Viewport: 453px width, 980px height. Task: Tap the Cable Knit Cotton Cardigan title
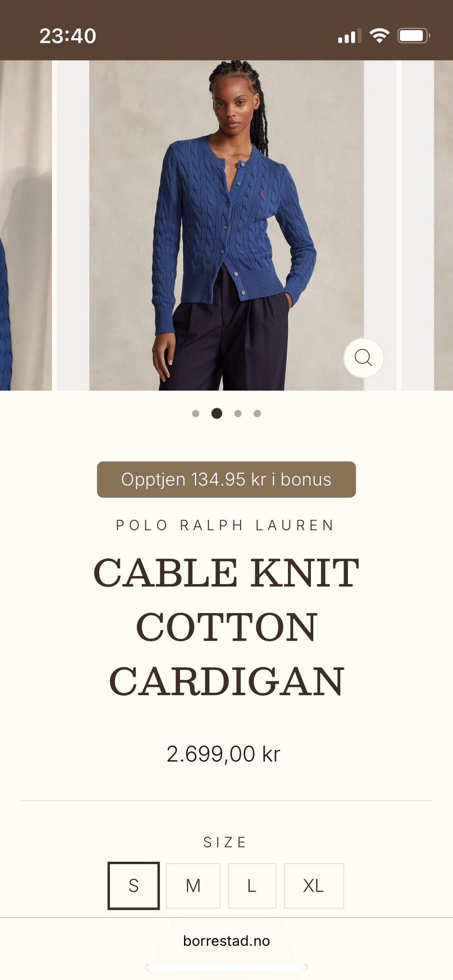[x=226, y=627]
